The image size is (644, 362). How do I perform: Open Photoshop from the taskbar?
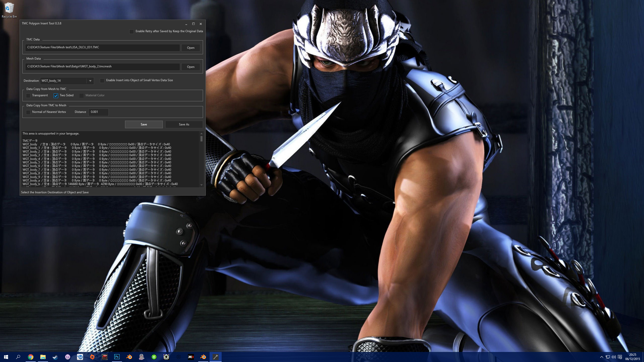(117, 357)
